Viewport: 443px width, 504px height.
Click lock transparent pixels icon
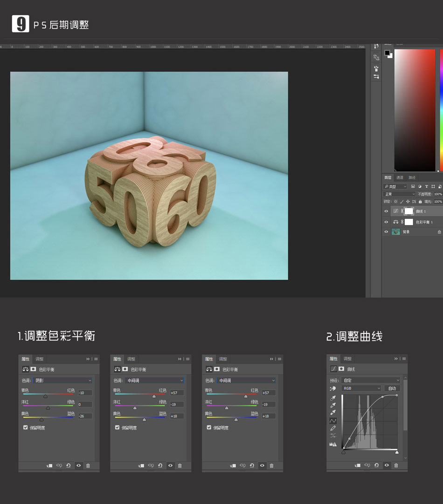pyautogui.click(x=396, y=202)
